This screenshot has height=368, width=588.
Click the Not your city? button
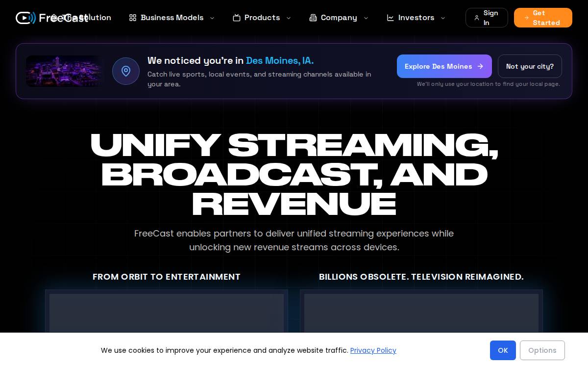(x=530, y=66)
